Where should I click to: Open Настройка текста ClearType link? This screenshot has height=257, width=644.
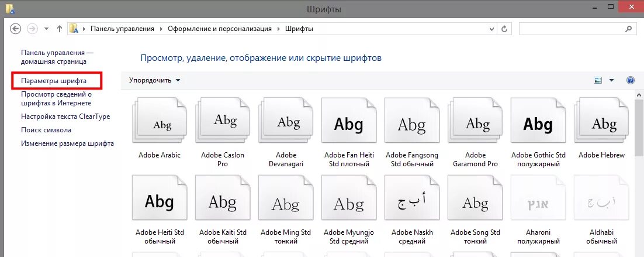coord(65,116)
